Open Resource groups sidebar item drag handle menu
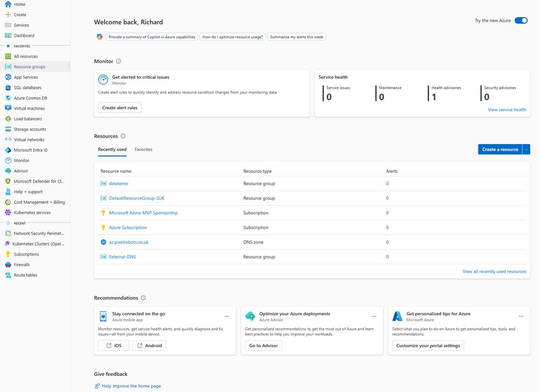The image size is (540, 392). coord(69,66)
